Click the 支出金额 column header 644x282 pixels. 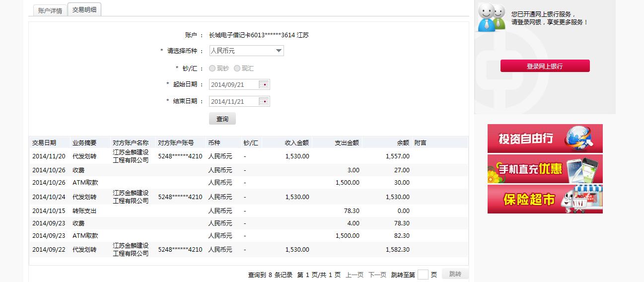(x=347, y=142)
